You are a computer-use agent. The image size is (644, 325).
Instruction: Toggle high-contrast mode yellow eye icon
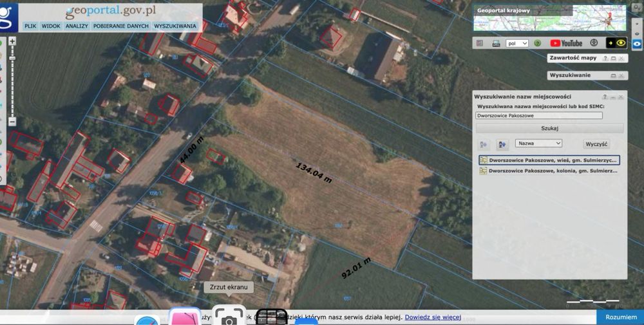coord(616,42)
